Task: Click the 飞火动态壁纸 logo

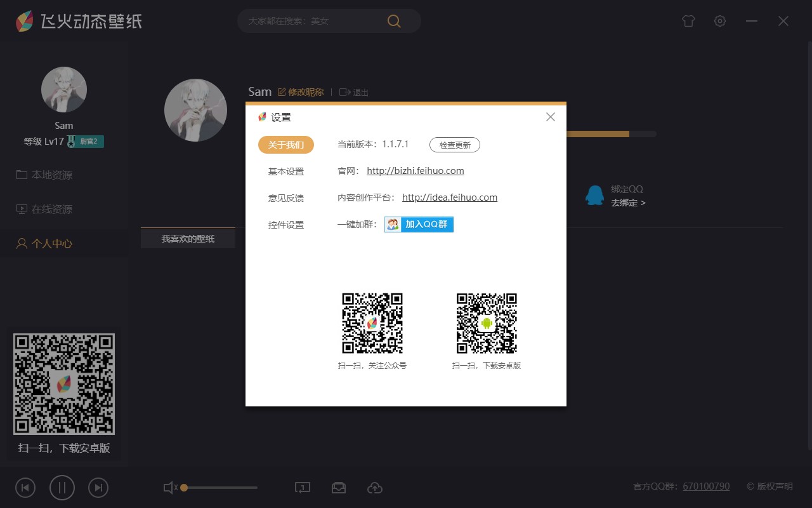Action: (79, 21)
